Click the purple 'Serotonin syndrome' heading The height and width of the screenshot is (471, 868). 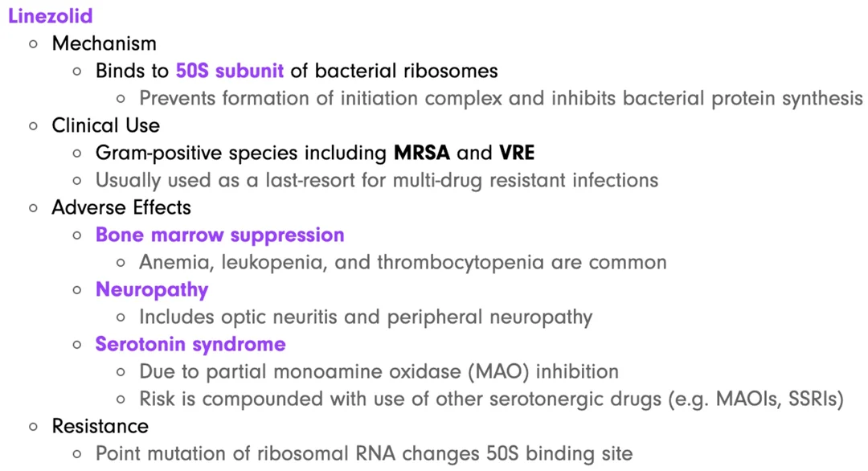pos(190,344)
